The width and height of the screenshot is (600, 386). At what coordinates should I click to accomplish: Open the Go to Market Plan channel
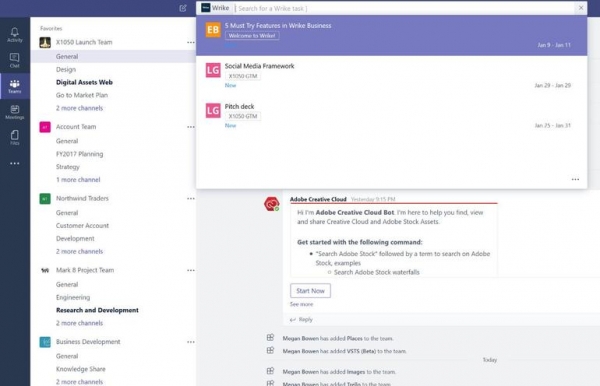tap(82, 95)
